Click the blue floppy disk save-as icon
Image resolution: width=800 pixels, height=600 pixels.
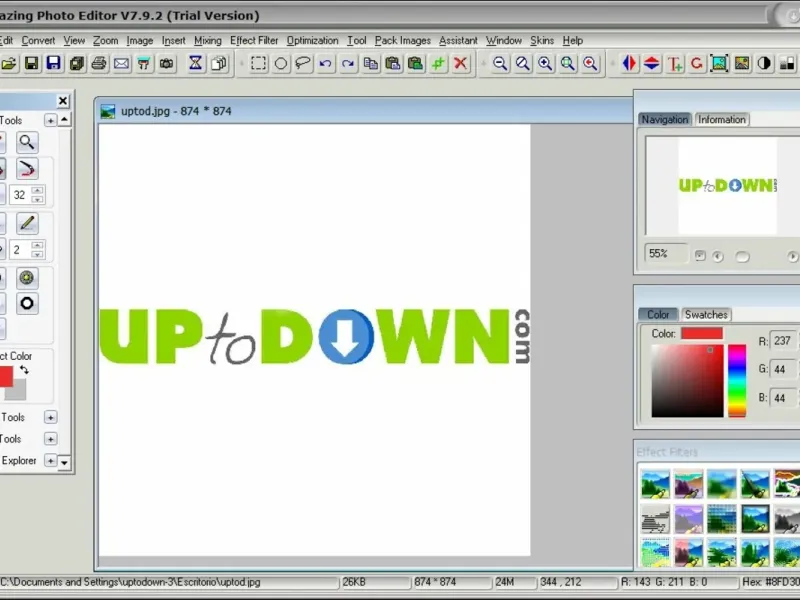point(54,64)
